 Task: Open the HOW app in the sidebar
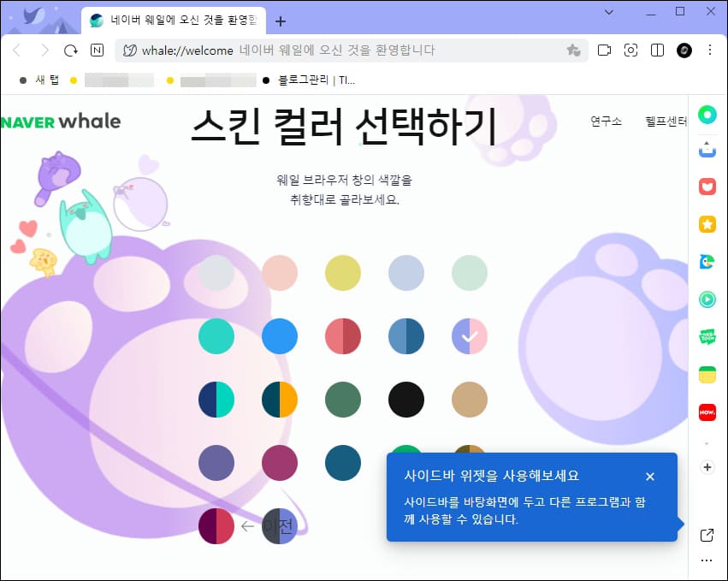(x=707, y=412)
